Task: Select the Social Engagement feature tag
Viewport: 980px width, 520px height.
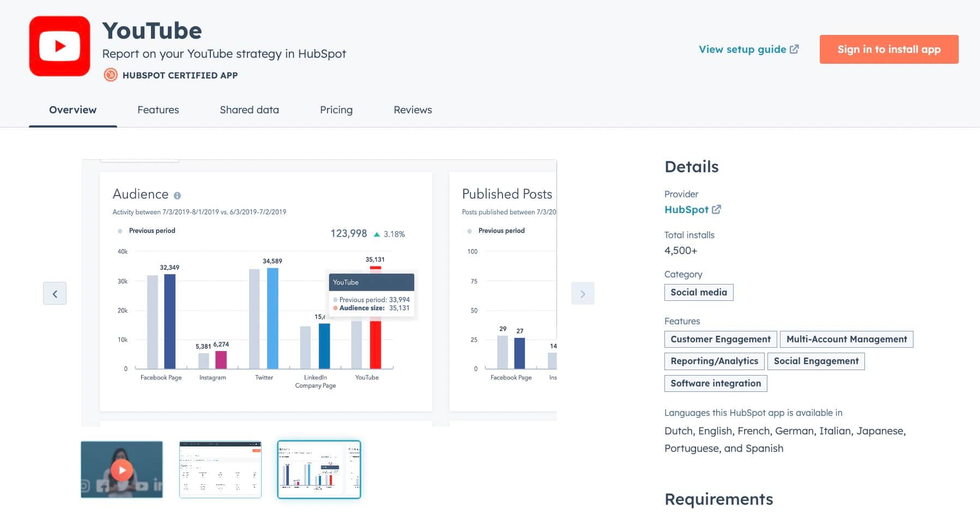Action: (816, 361)
